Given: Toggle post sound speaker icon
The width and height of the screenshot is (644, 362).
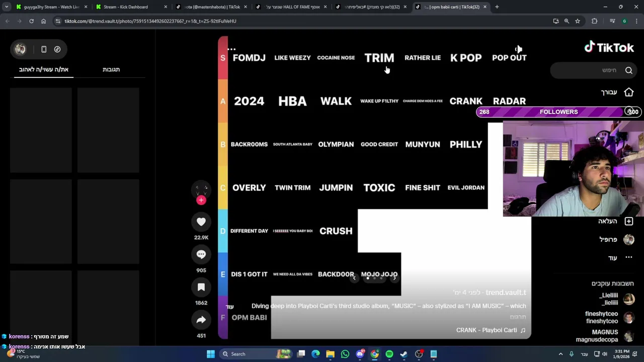Looking at the screenshot, I should [519, 49].
